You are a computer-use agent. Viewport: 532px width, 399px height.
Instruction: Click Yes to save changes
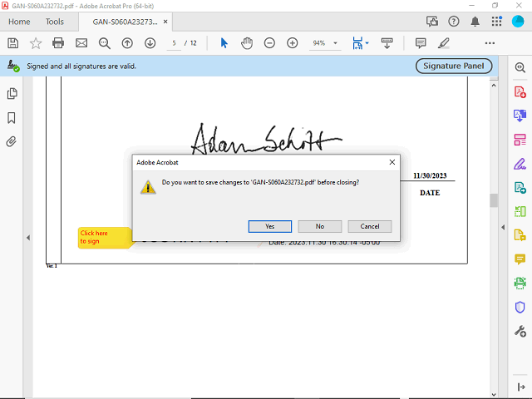click(x=269, y=226)
